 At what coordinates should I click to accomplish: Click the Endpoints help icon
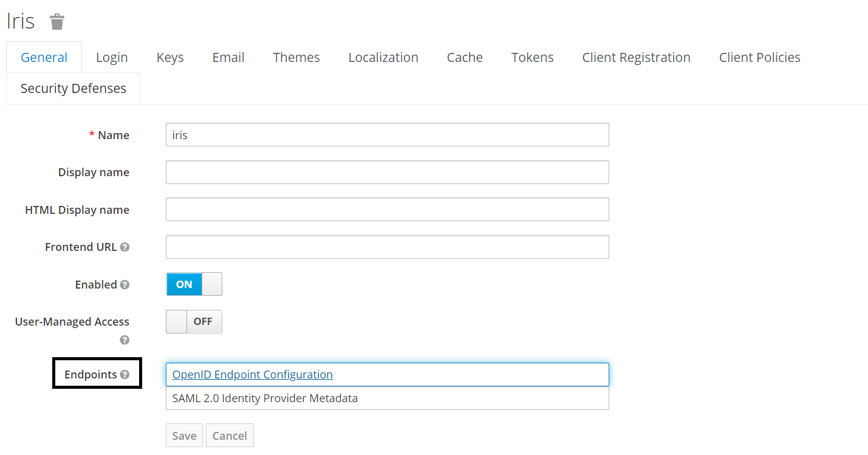pyautogui.click(x=125, y=375)
